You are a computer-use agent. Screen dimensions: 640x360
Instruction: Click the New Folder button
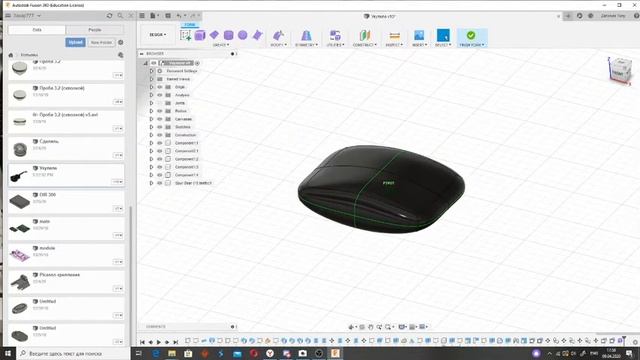click(101, 42)
